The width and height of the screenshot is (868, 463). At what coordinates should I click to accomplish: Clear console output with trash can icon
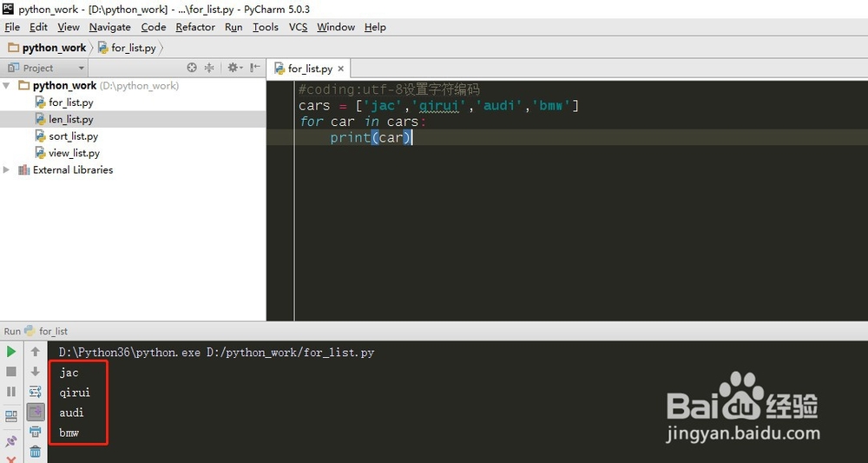tap(36, 452)
